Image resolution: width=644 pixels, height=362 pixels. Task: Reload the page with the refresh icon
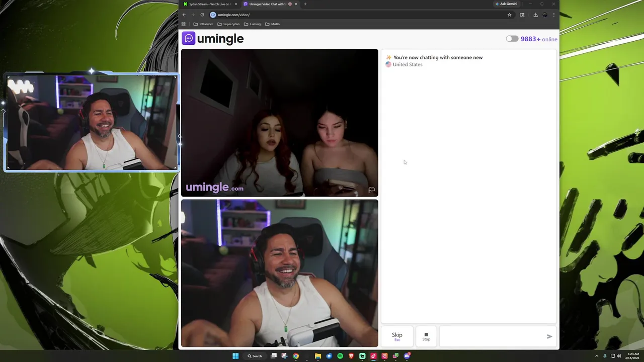pos(202,15)
